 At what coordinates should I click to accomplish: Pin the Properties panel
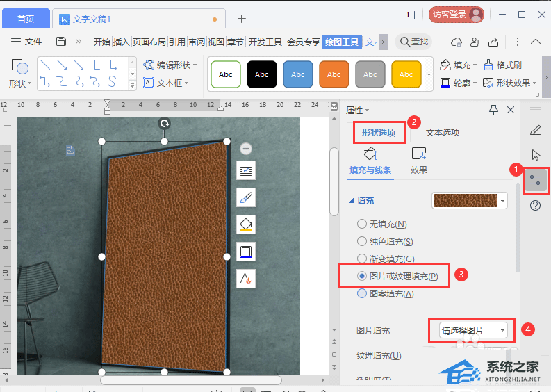(x=494, y=110)
